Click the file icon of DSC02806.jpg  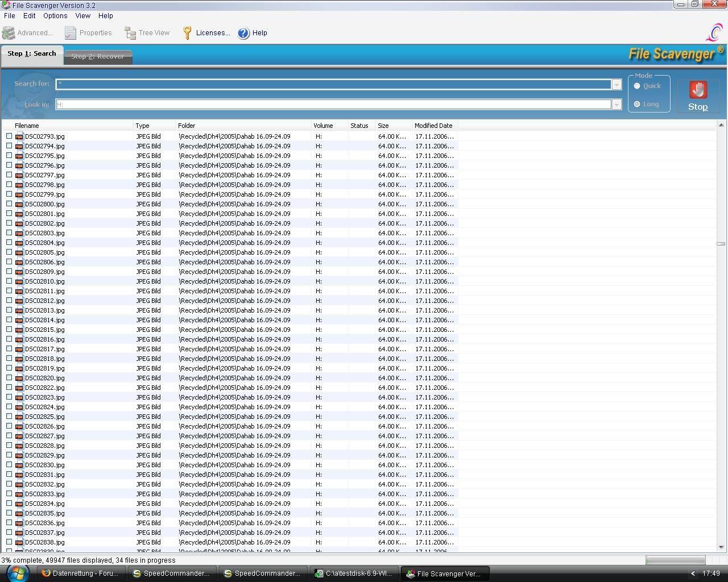(x=19, y=262)
